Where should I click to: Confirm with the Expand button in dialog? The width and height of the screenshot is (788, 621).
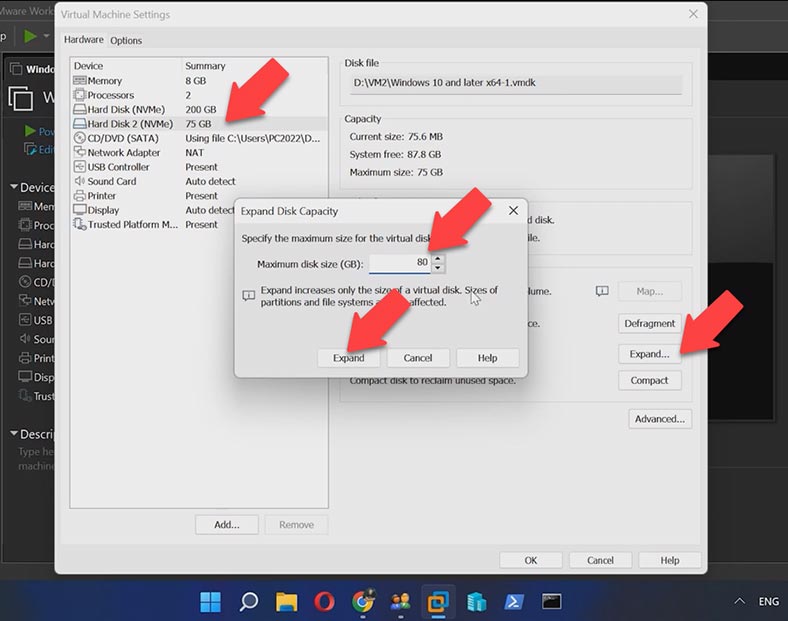coord(349,357)
